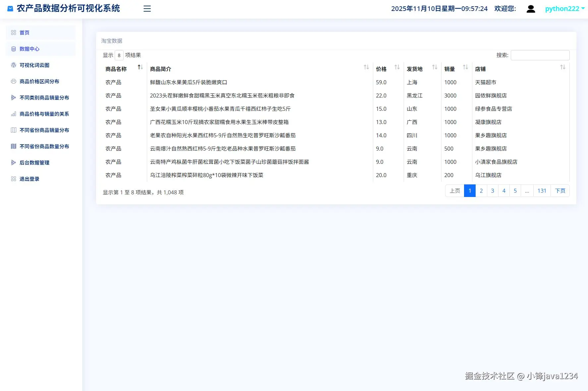Click the row starting 圣女果小黄瓜顺丰樱桃小番茄

(x=336, y=109)
